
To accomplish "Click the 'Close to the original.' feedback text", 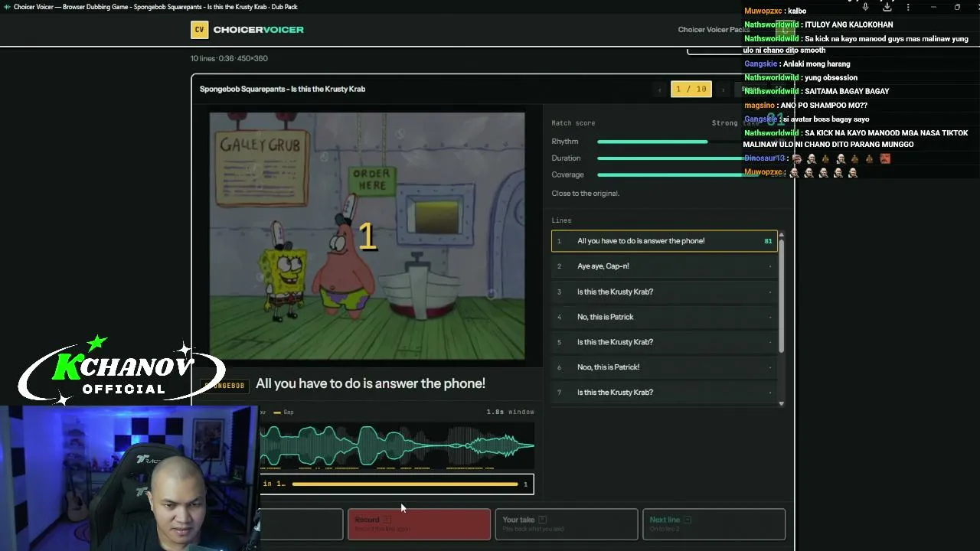I will tap(586, 194).
